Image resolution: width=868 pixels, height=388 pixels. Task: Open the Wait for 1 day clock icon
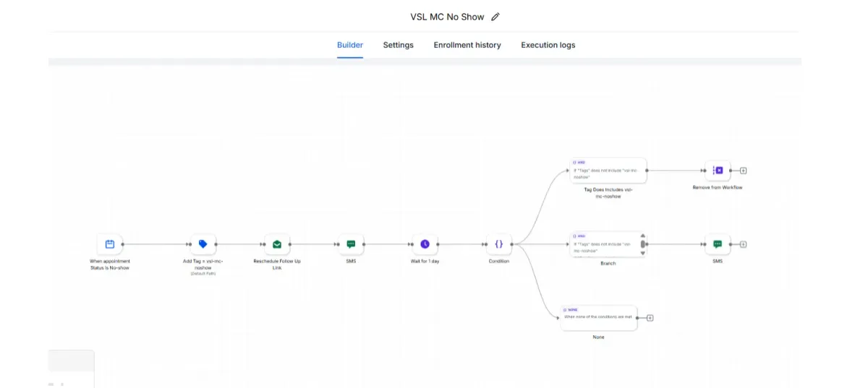(x=425, y=244)
